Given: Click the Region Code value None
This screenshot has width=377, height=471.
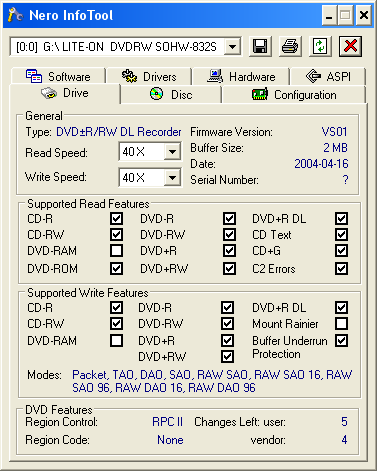Looking at the screenshot, I should pos(170,440).
